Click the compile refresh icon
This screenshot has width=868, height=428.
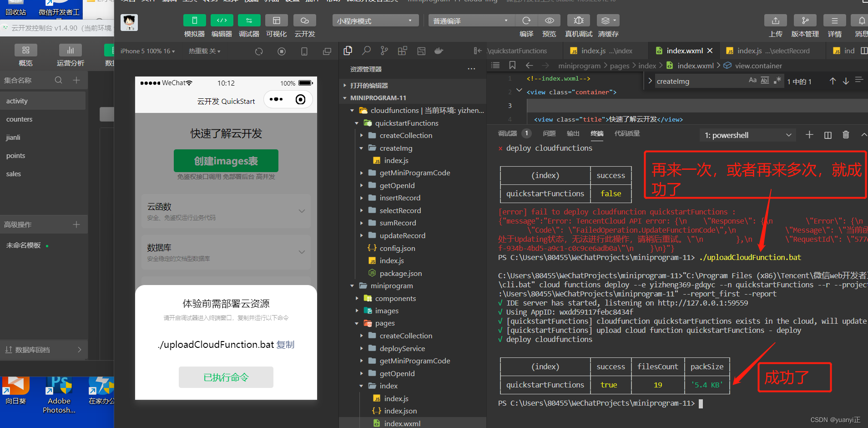[x=526, y=20]
